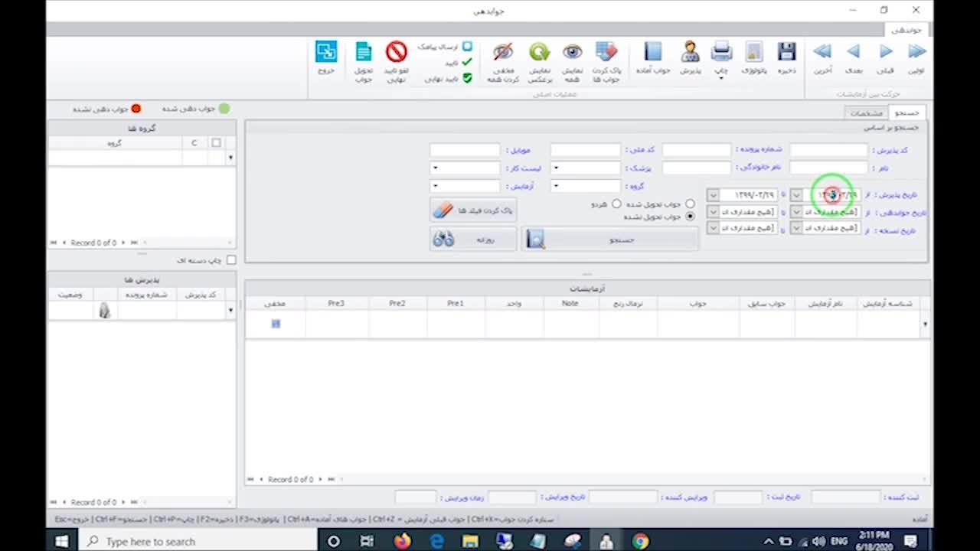
Task: Expand the Doctor (پزشک) dropdown
Action: pyautogui.click(x=557, y=168)
